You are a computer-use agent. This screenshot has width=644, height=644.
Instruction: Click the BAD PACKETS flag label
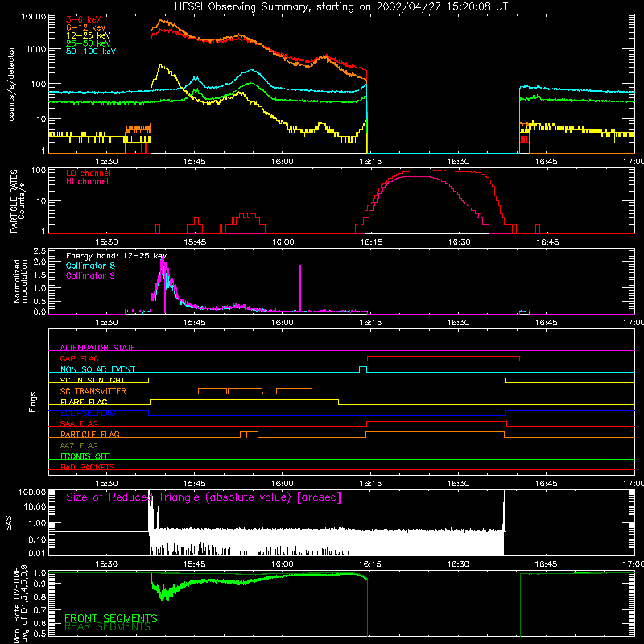coord(88,467)
